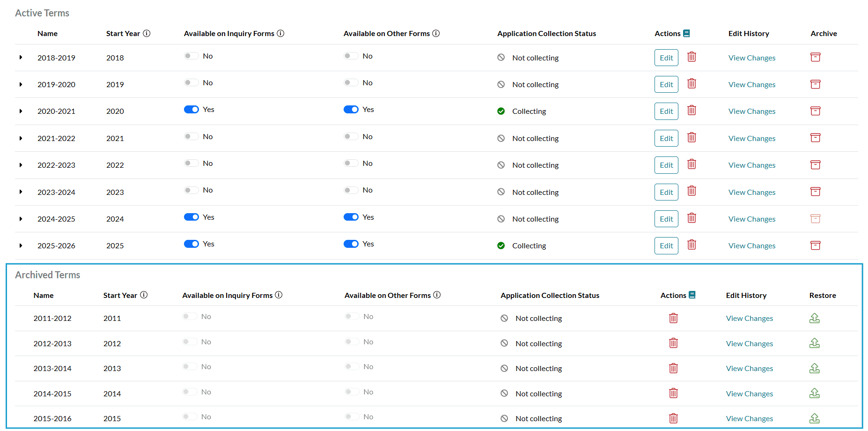The height and width of the screenshot is (431, 868).
Task: Archive the 2024-2025 term
Action: pos(816,219)
